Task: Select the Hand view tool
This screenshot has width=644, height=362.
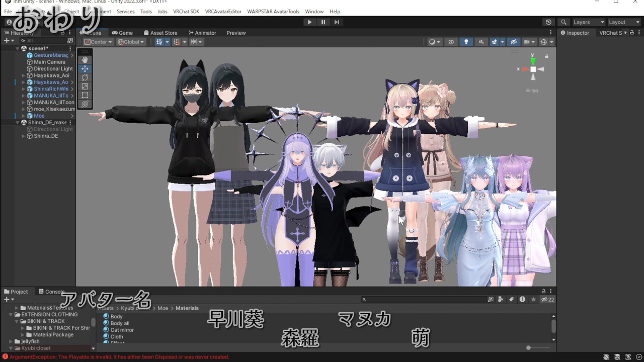Action: point(85,59)
